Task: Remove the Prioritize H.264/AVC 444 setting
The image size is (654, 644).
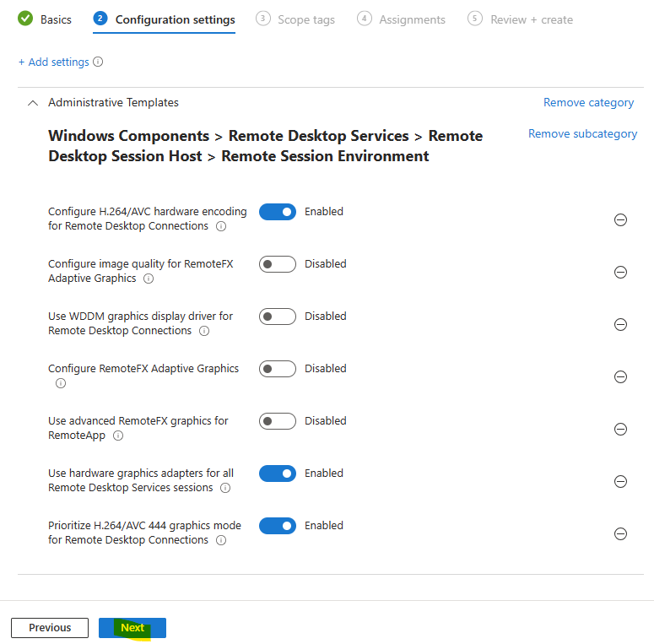Action: 620,534
